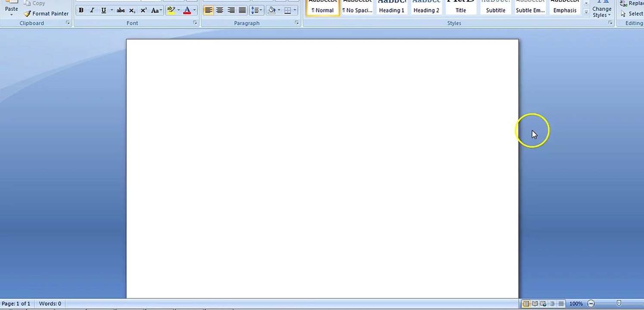Open the word count from status bar

[50, 304]
